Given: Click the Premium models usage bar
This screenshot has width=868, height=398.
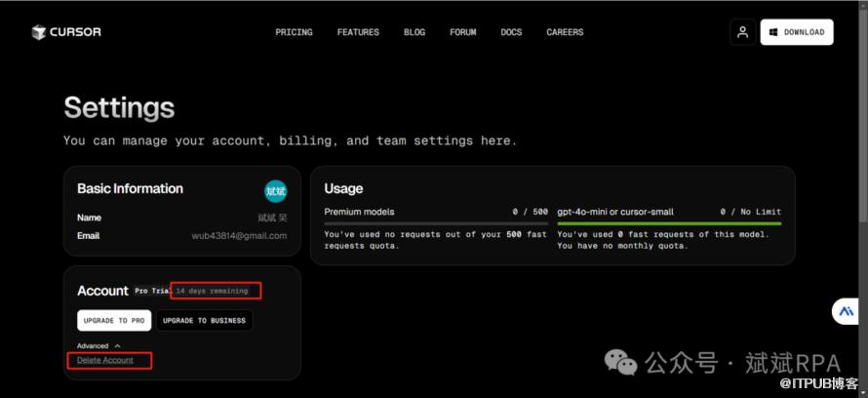Looking at the screenshot, I should pyautogui.click(x=435, y=223).
